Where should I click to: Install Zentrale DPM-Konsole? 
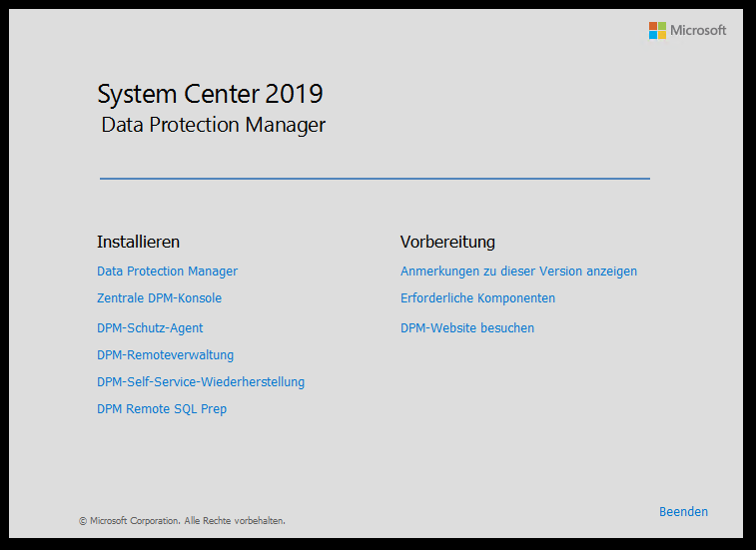coord(159,298)
